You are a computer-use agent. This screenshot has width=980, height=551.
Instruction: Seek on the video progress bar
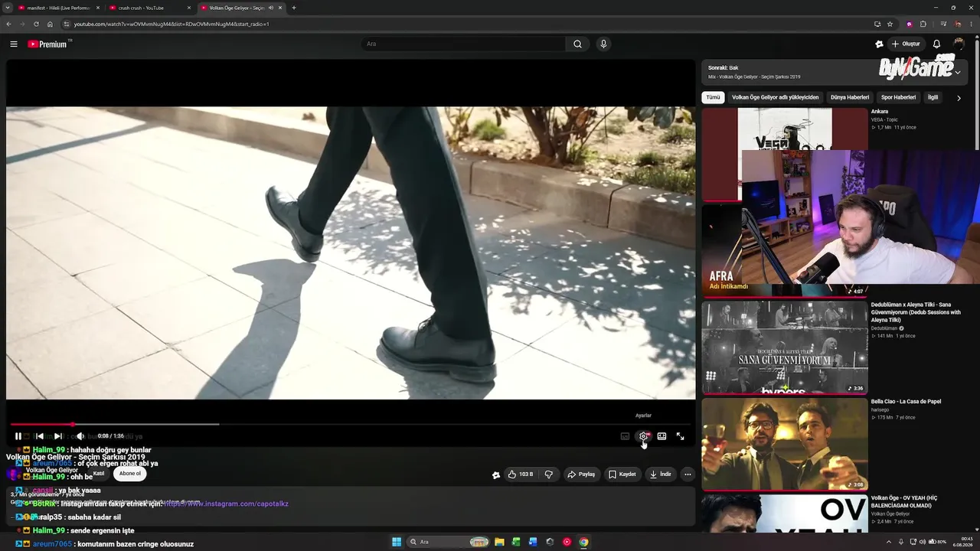pos(351,424)
